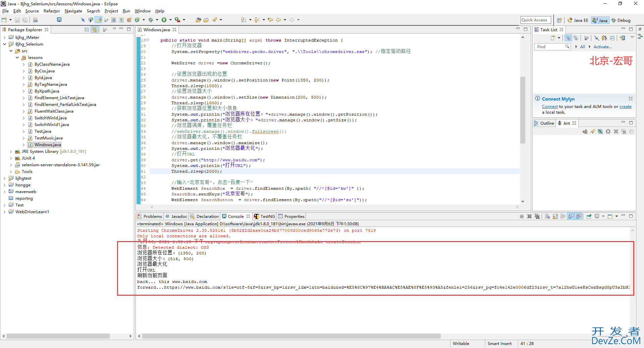Click the Next Annotation icon
The height and width of the screenshot is (348, 644).
pyautogui.click(x=244, y=20)
